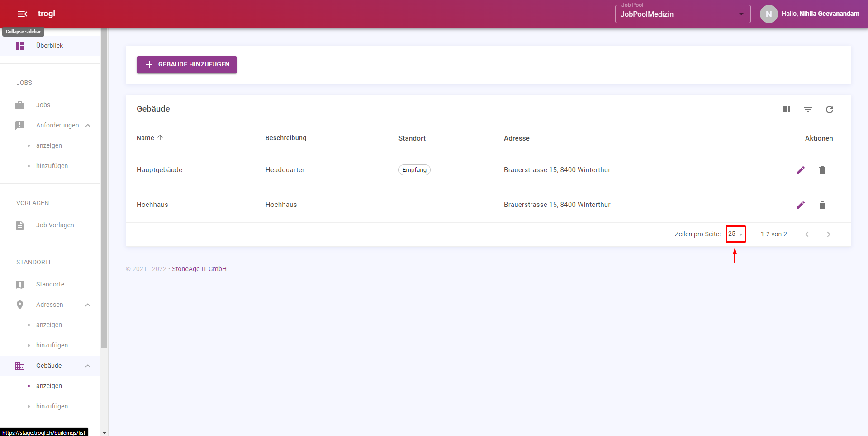Click the 1-2 von 2 pagination text
Screen dimensions: 868x436
tap(774, 234)
